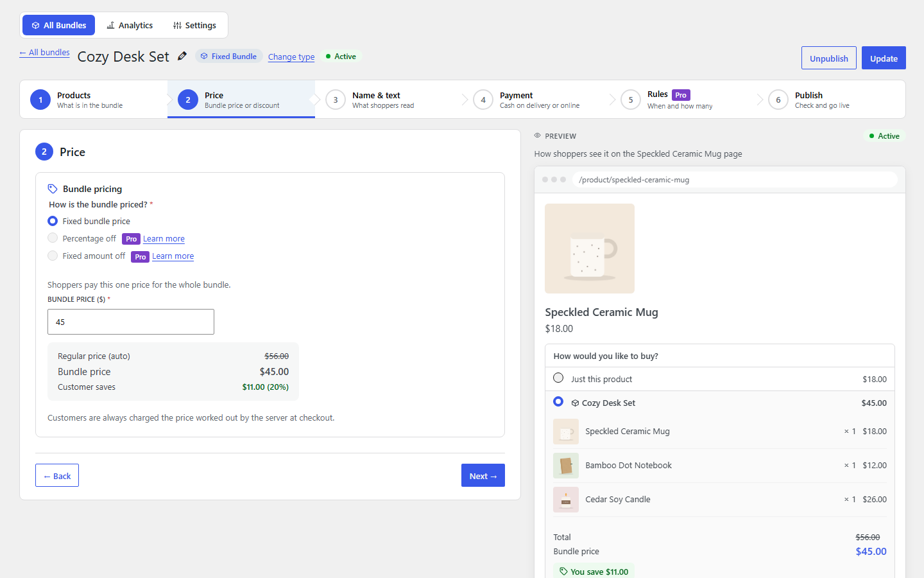The image size is (924, 578).
Task: Click the Back button
Action: coord(57,475)
